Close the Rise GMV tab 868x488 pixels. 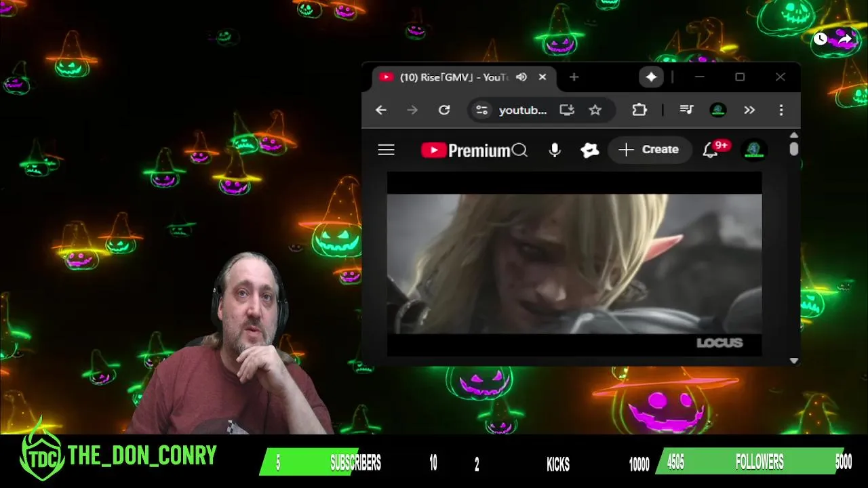pyautogui.click(x=542, y=77)
